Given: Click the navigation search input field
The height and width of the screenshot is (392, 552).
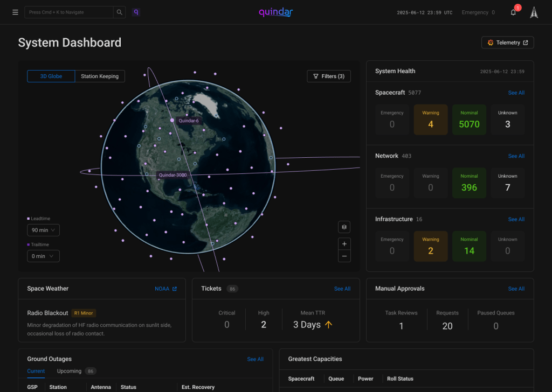Looking at the screenshot, I should tap(69, 12).
